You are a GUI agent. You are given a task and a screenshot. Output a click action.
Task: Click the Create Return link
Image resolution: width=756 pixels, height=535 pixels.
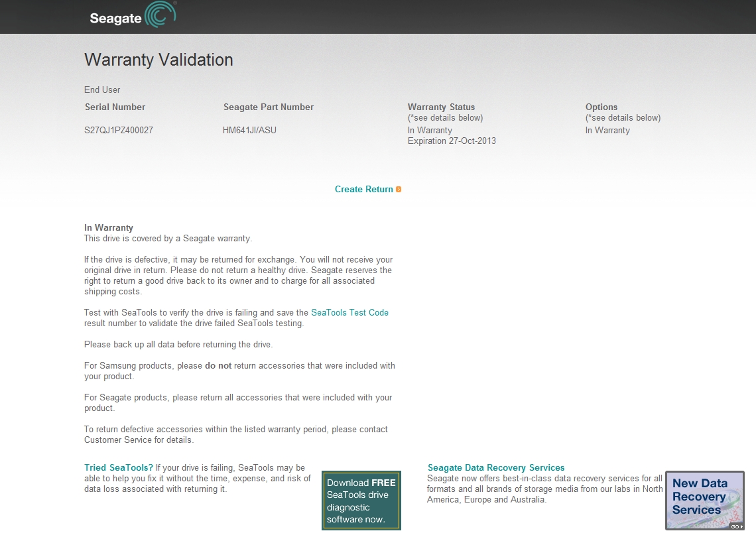coord(363,190)
